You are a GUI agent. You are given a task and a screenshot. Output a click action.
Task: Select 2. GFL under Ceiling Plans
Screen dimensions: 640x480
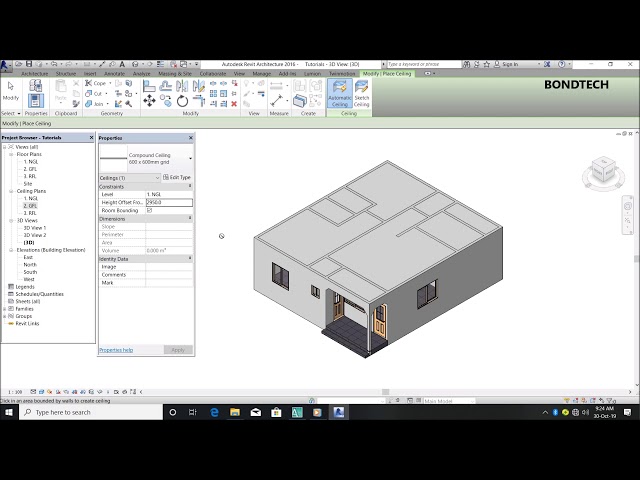[x=30, y=206]
